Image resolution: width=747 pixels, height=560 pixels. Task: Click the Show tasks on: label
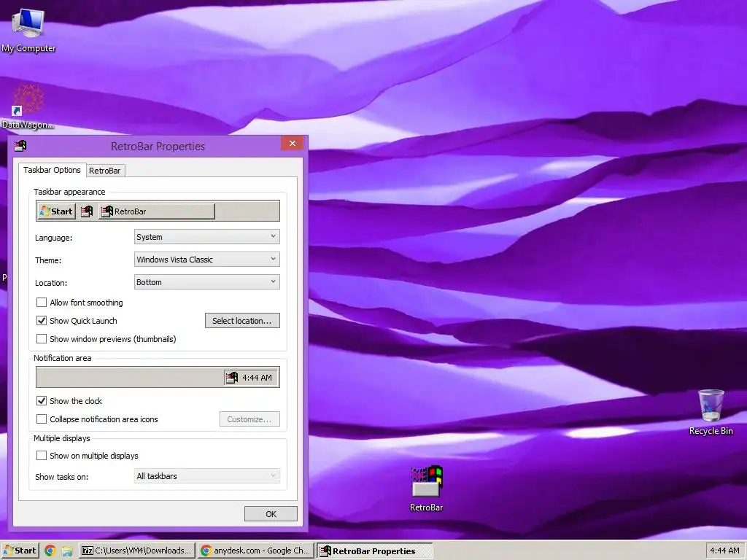pyautogui.click(x=61, y=477)
